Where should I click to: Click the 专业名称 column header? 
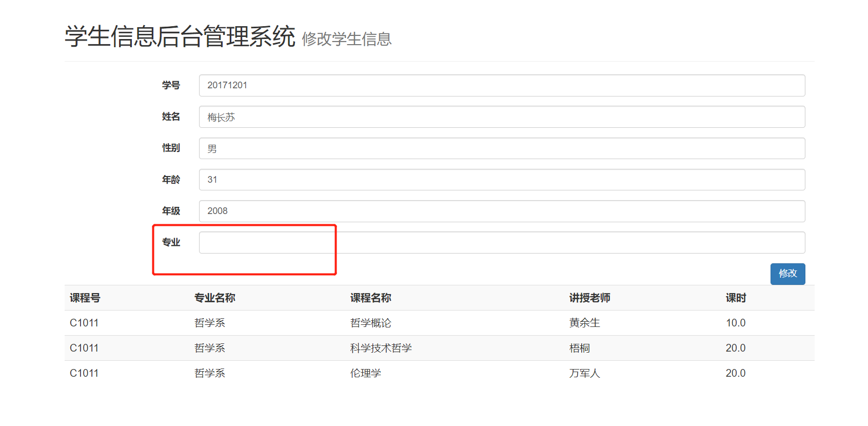coord(215,298)
